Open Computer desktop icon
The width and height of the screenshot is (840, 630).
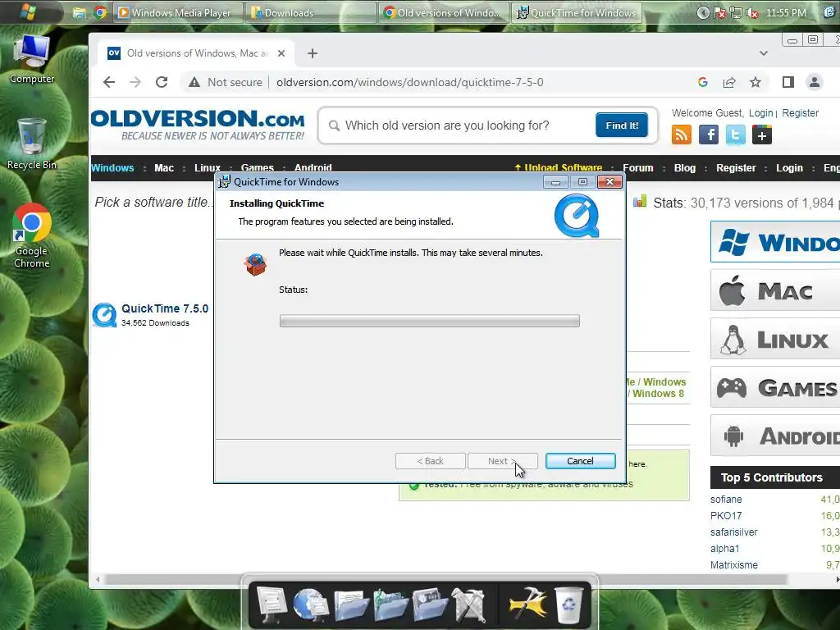(32, 59)
